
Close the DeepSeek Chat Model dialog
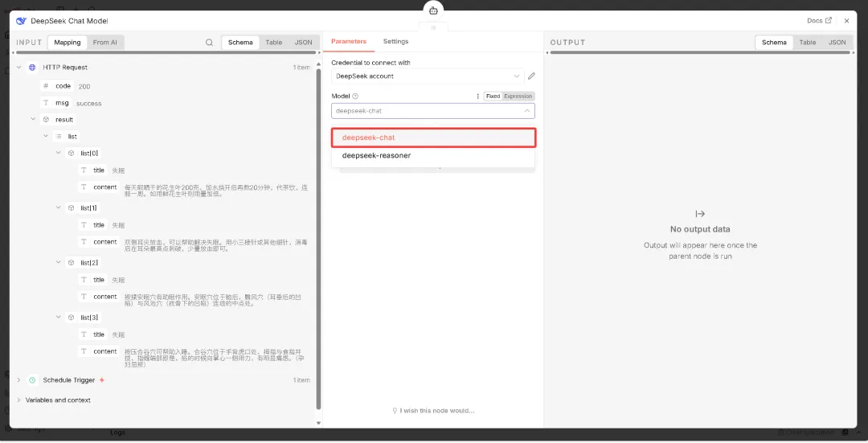click(x=846, y=21)
